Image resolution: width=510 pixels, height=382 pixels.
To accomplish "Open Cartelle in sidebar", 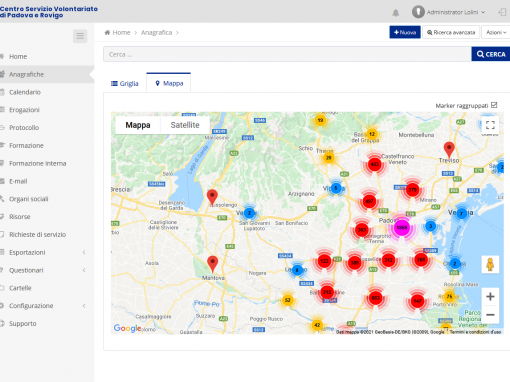I will pos(20,288).
